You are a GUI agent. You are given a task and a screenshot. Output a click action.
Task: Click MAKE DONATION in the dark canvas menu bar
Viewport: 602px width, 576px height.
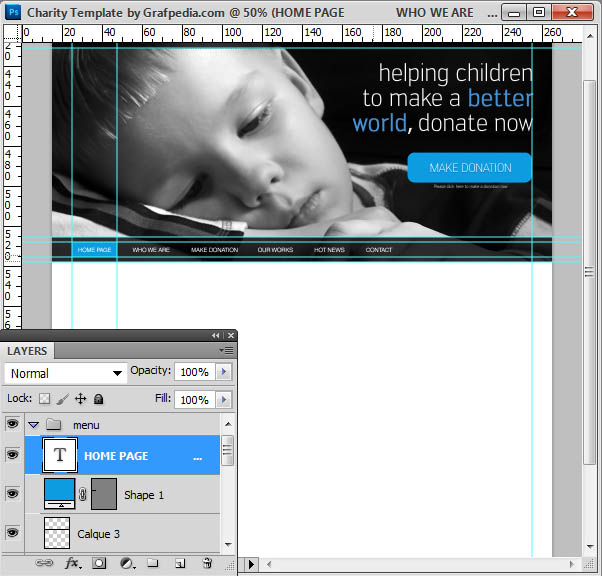pos(215,250)
